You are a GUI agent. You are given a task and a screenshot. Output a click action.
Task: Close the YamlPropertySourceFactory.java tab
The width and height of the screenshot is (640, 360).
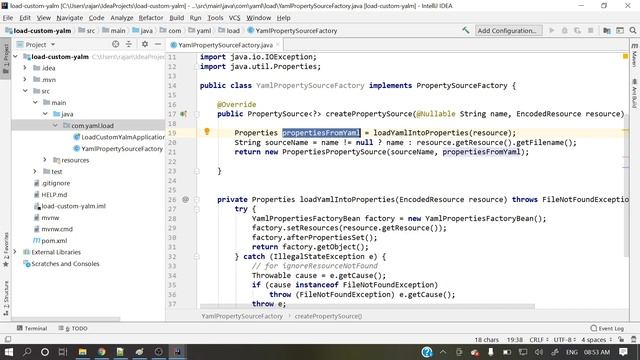(x=278, y=44)
